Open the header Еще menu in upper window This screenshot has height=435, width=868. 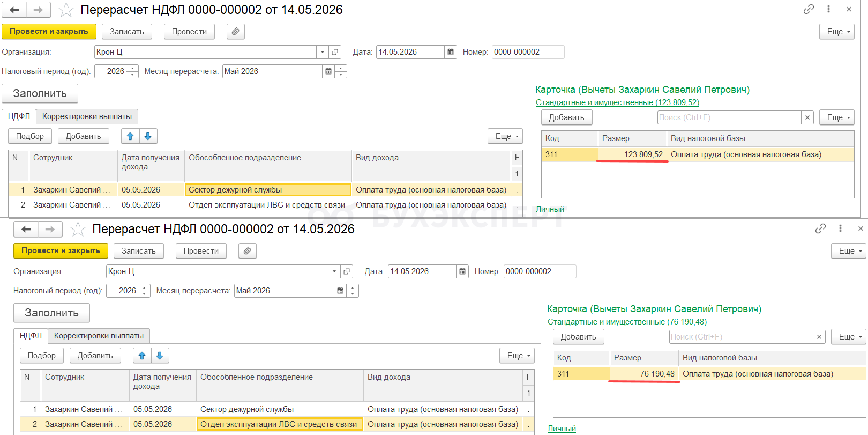click(836, 32)
